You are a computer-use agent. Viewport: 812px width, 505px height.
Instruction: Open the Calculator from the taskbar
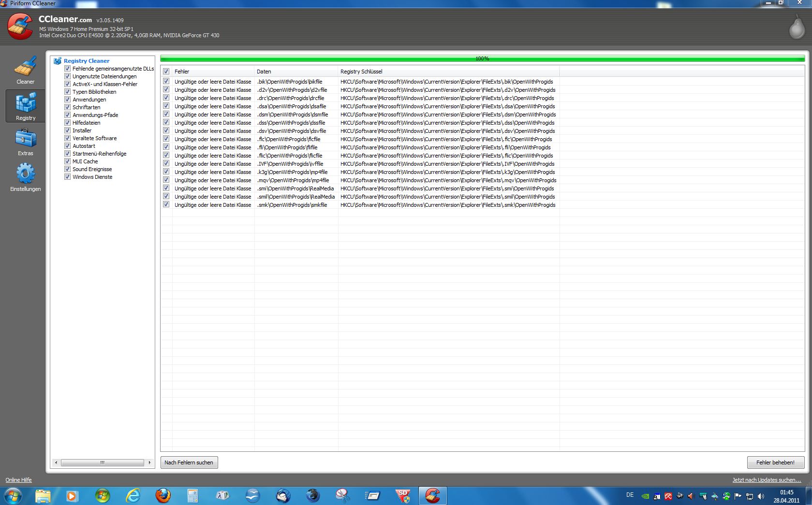click(192, 496)
